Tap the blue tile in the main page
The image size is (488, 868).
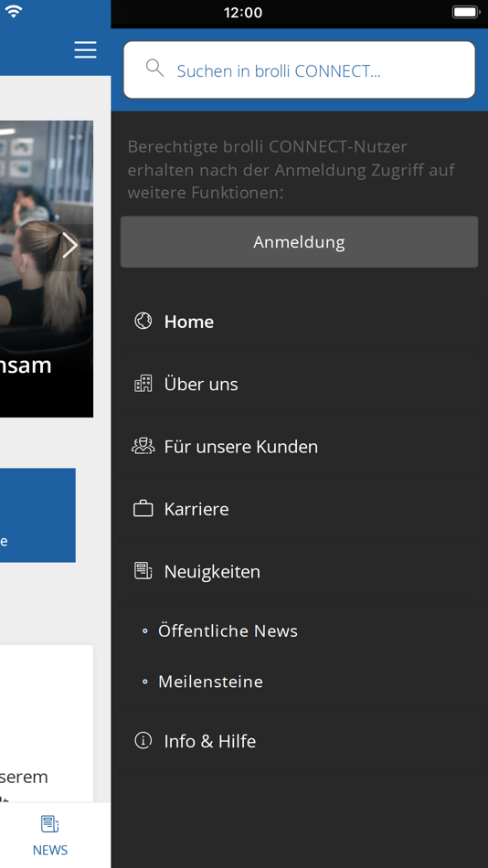(x=37, y=515)
